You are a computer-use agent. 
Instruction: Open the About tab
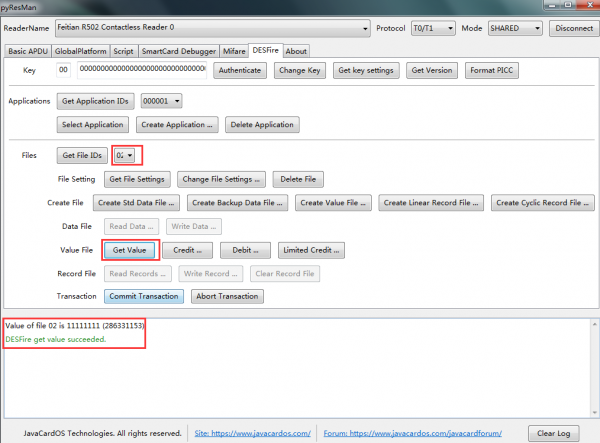[x=296, y=50]
